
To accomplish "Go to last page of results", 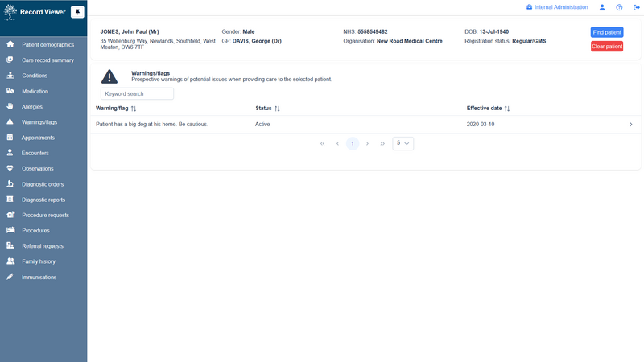I will [382, 143].
